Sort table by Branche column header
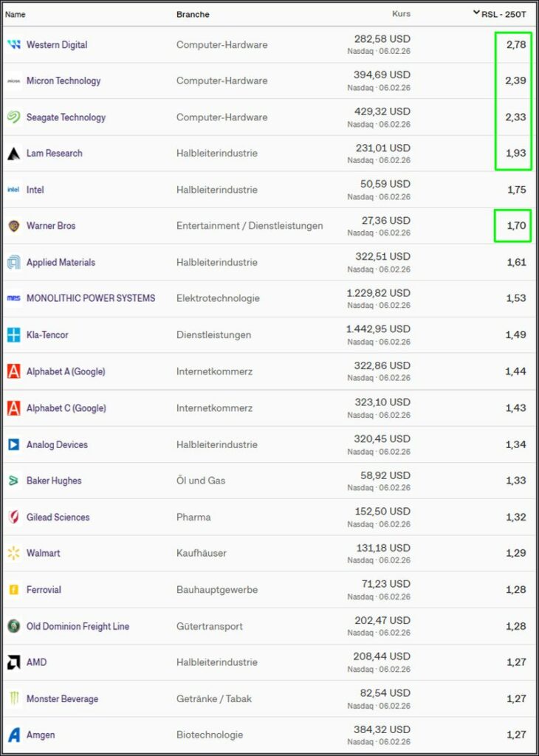This screenshot has width=539, height=756. 193,14
